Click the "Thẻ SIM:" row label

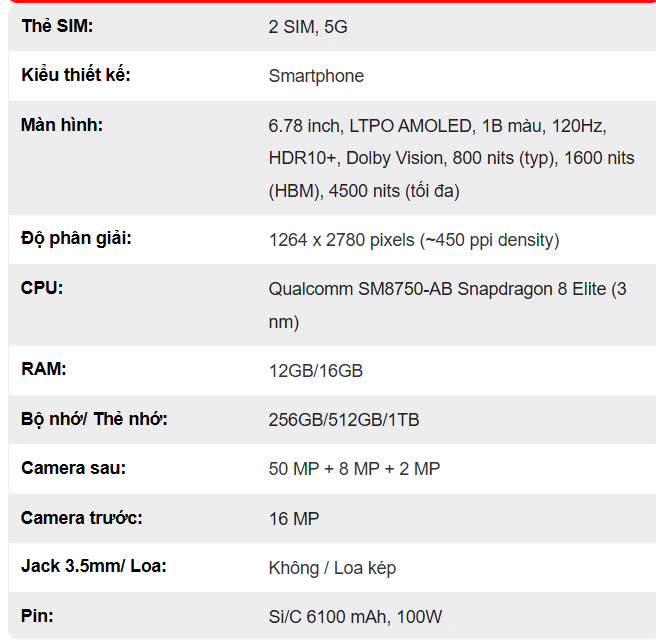coord(57,27)
